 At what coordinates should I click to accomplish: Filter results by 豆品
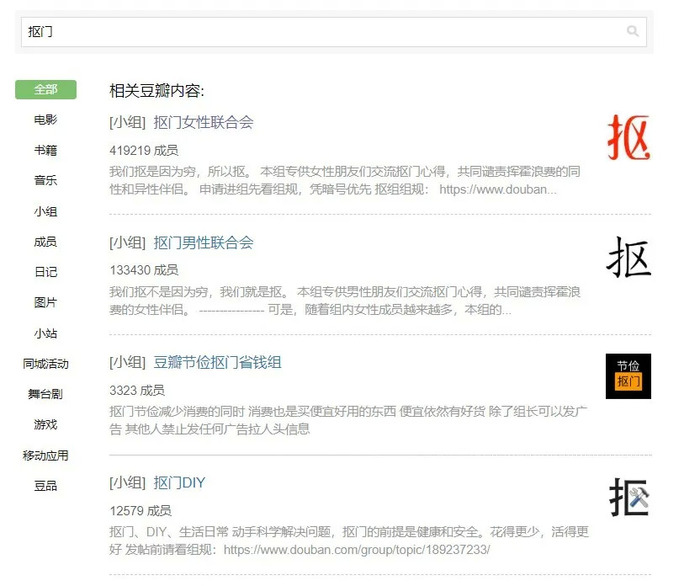pos(46,486)
